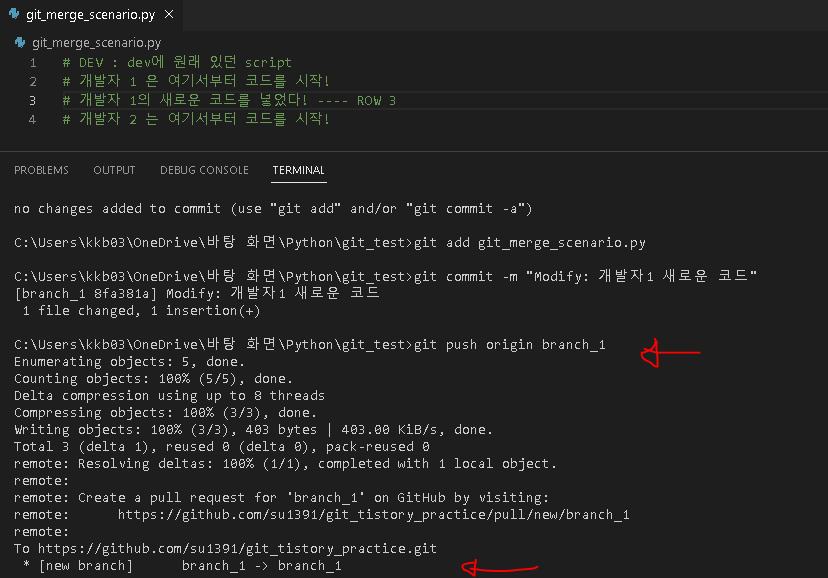Screen dimensions: 828x578
Task: Click 'Delta compression using up to 8 threads'
Action: [169, 395]
